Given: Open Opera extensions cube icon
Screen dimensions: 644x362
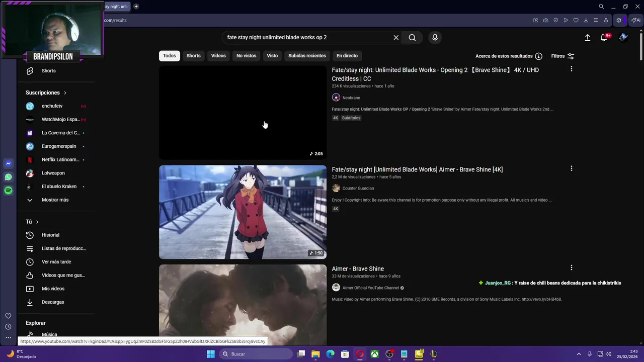Looking at the screenshot, I should (619, 20).
